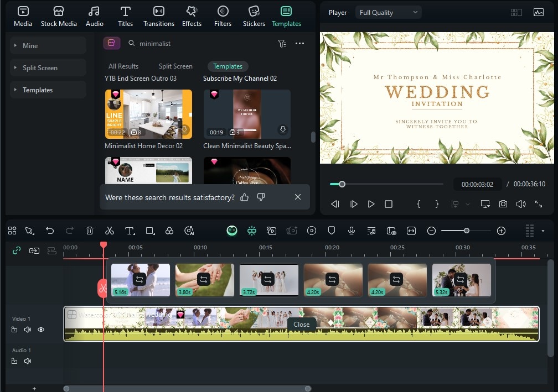The height and width of the screenshot is (392, 558).
Task: Open the Filters tab
Action: click(223, 17)
